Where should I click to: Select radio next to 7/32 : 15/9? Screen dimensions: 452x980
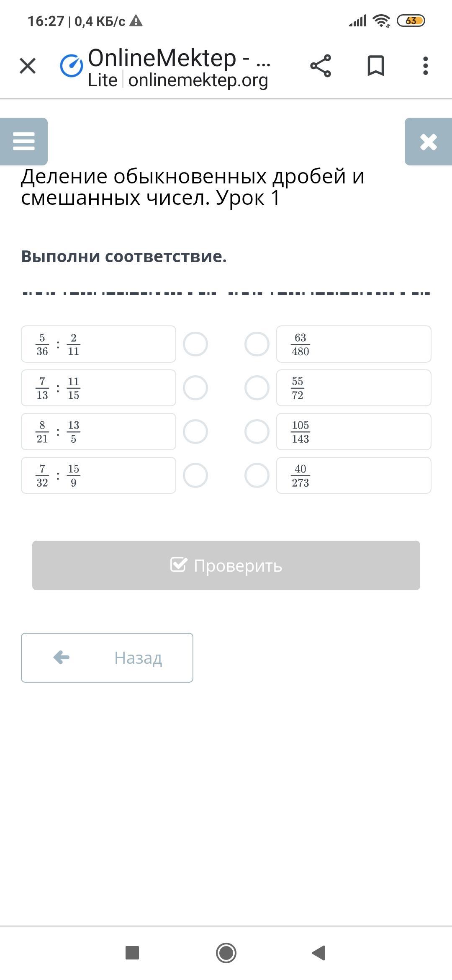(195, 475)
